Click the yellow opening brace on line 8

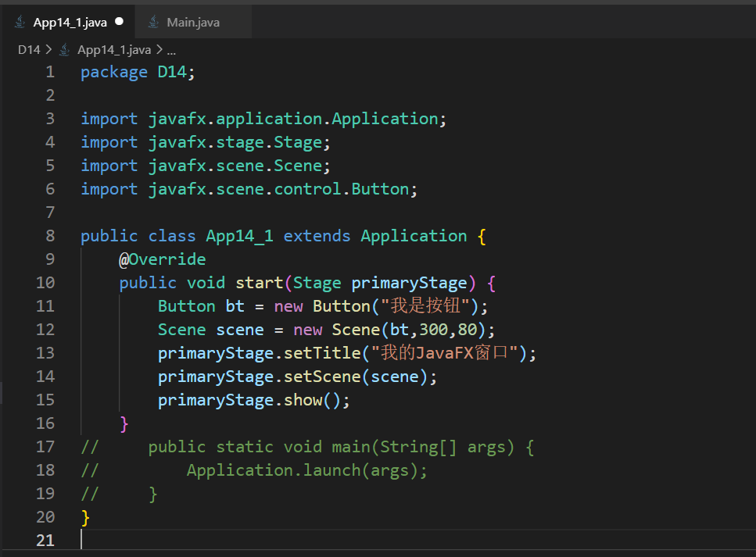482,237
